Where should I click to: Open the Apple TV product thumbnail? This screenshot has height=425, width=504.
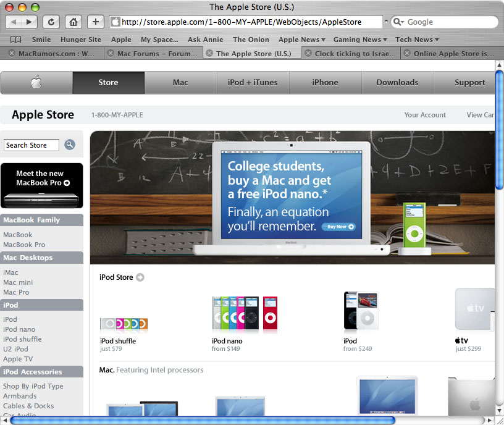point(475,309)
